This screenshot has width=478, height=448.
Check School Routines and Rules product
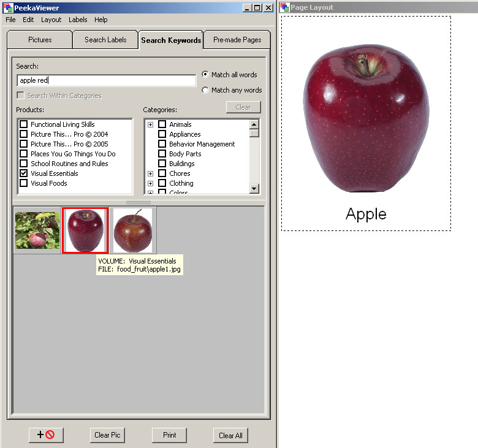[x=23, y=163]
